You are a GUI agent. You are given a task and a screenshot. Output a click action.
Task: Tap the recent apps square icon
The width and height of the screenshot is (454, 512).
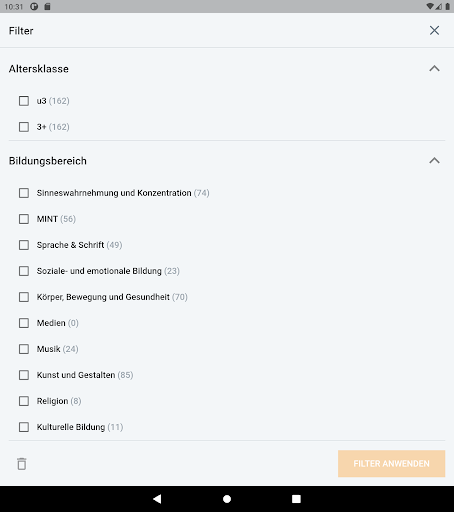tap(296, 499)
